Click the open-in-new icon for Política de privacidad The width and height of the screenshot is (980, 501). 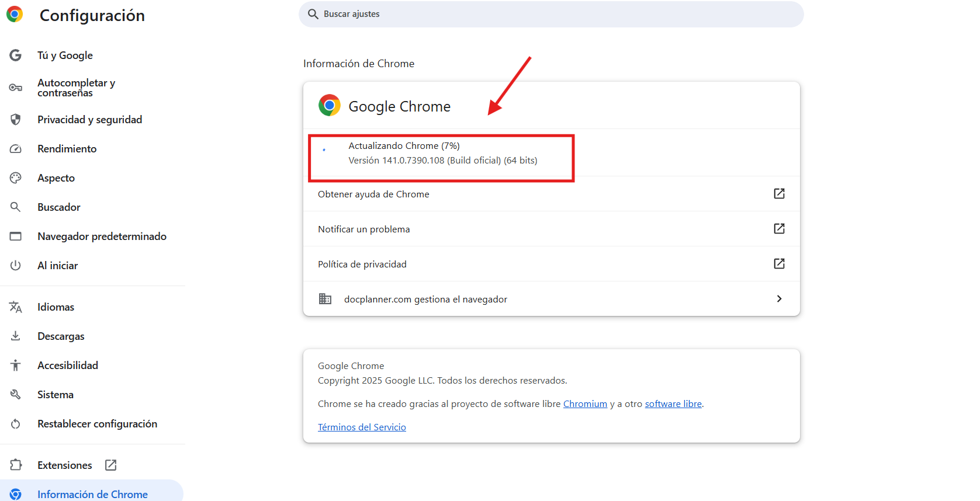pos(779,264)
